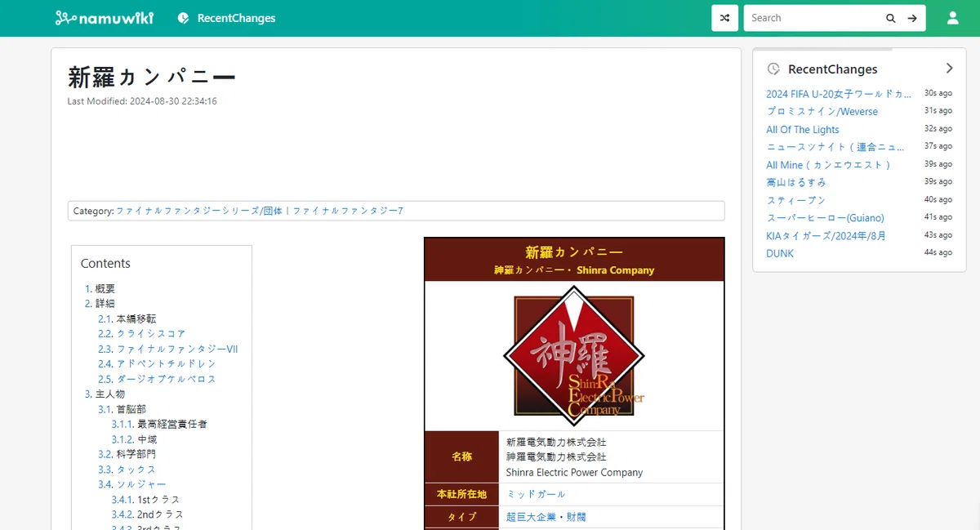Open the DUNK recent change
The image size is (980, 530).
780,253
